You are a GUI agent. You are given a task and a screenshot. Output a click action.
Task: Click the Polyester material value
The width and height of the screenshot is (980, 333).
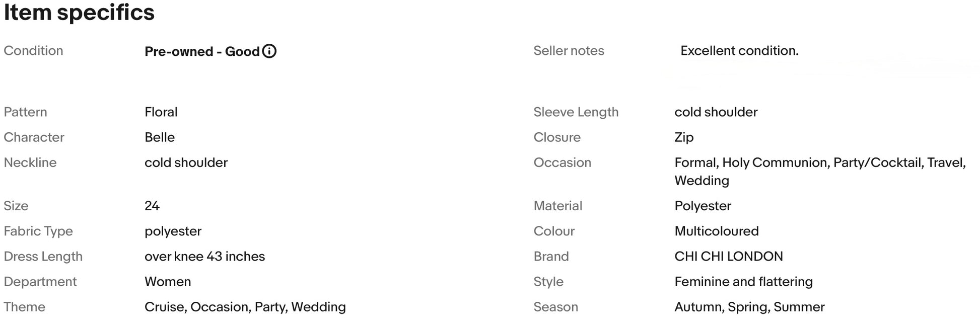(703, 206)
